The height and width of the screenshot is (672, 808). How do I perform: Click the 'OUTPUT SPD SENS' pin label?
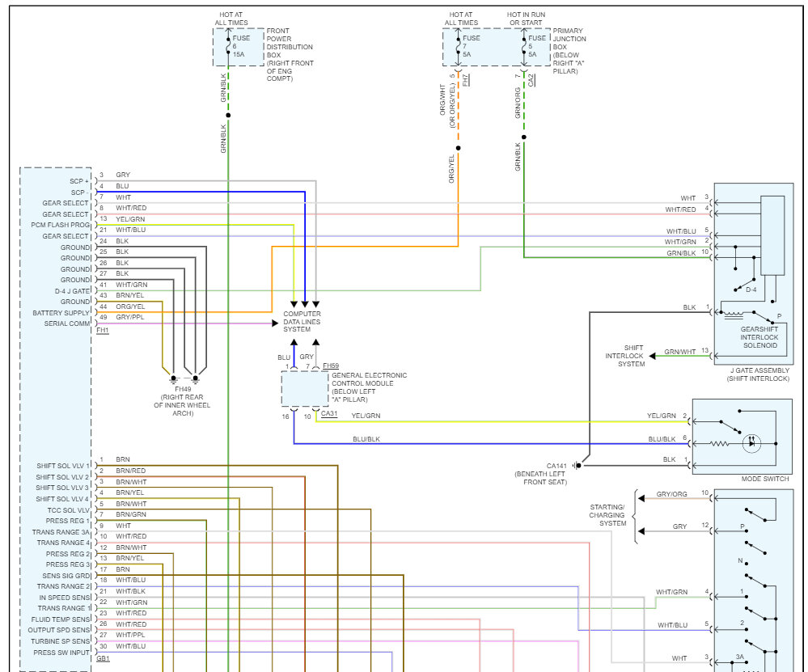59,630
